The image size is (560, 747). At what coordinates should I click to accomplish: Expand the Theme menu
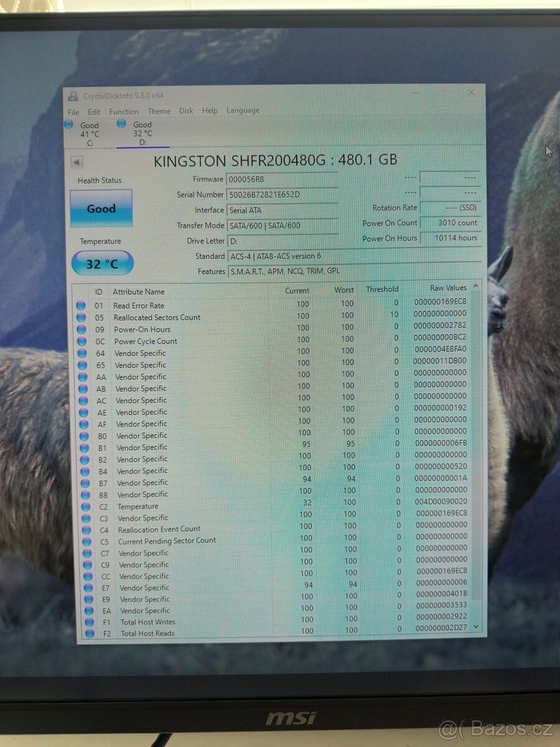point(159,111)
